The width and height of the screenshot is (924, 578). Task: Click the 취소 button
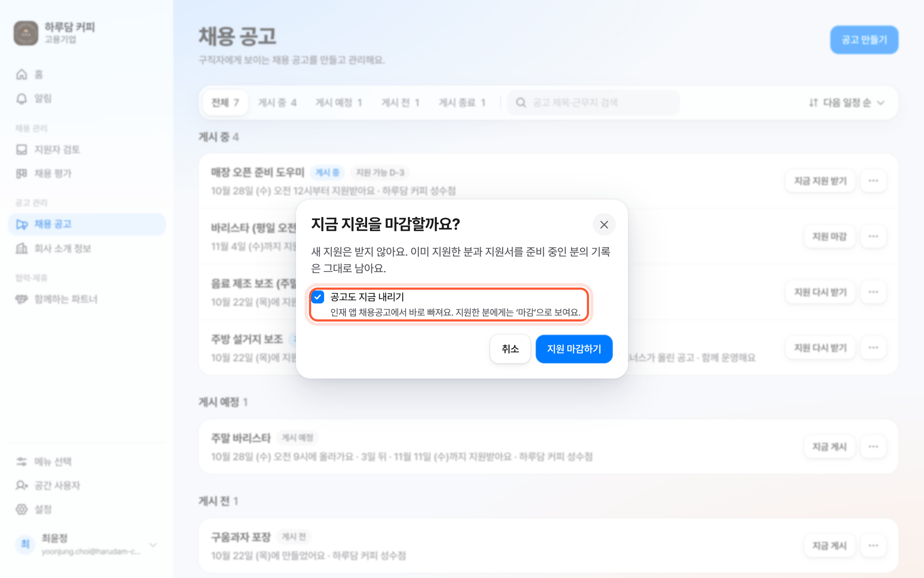click(x=510, y=349)
